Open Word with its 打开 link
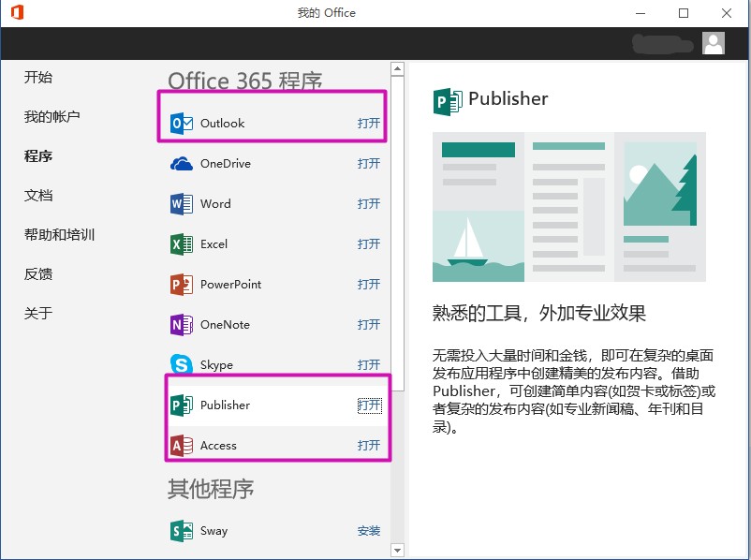751x560 pixels. coord(369,203)
